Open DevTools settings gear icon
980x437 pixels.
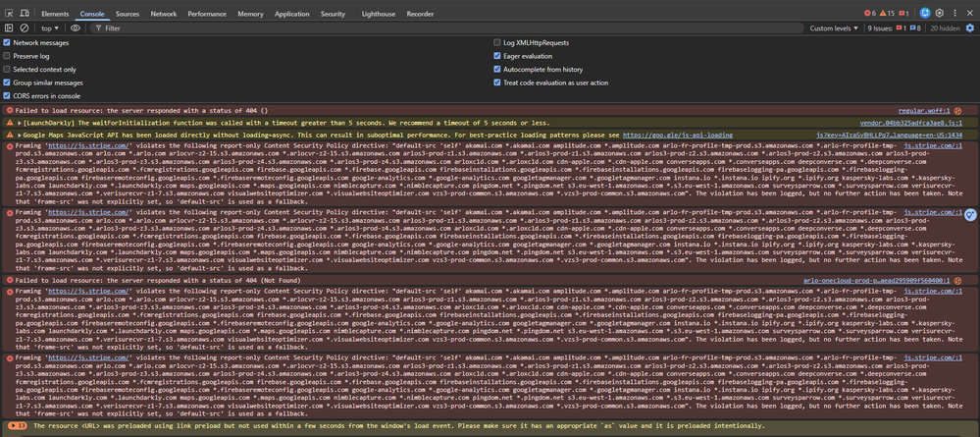(x=940, y=13)
